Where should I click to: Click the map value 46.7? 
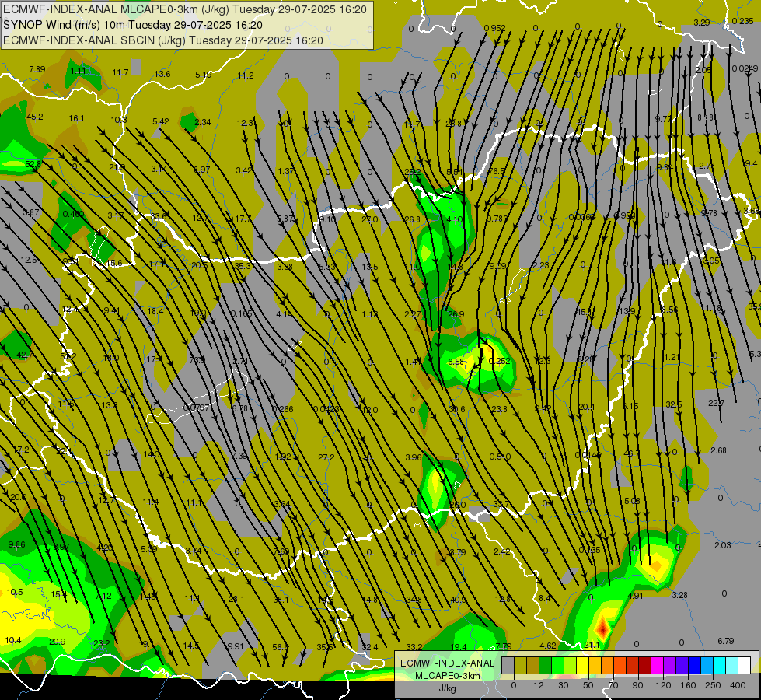point(631,453)
